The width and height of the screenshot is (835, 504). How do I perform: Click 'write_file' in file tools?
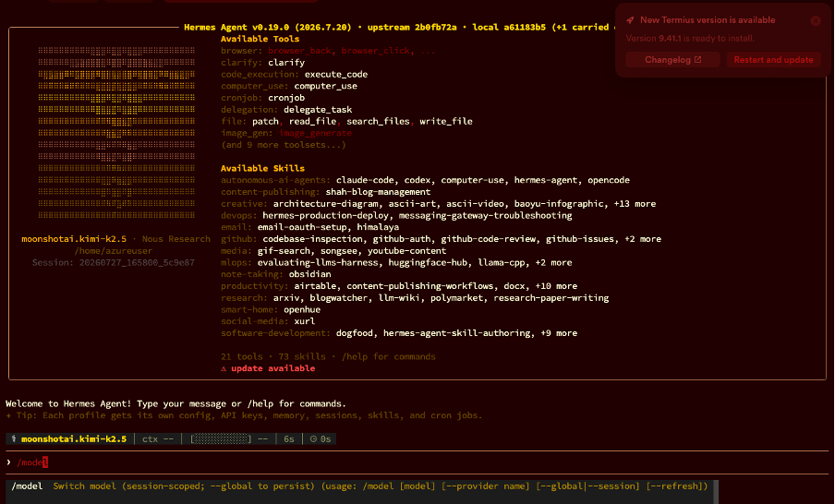pos(446,121)
